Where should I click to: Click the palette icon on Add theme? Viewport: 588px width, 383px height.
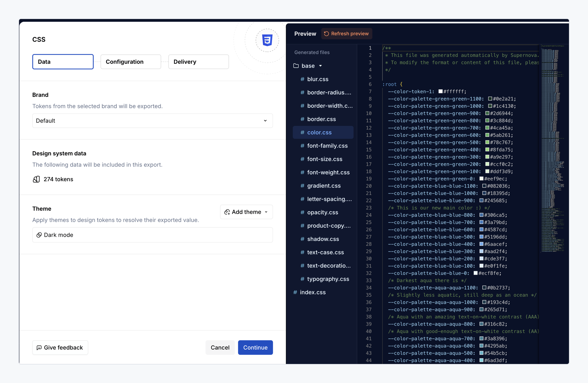pyautogui.click(x=227, y=212)
